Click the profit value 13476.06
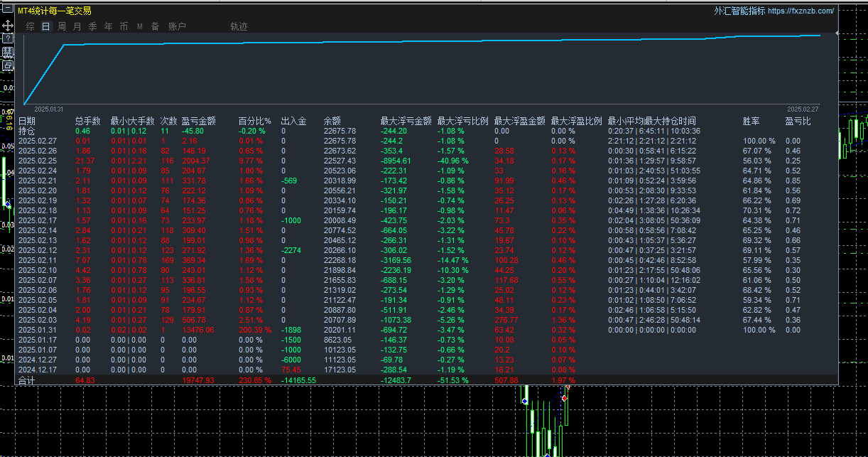868x457 pixels. [197, 330]
